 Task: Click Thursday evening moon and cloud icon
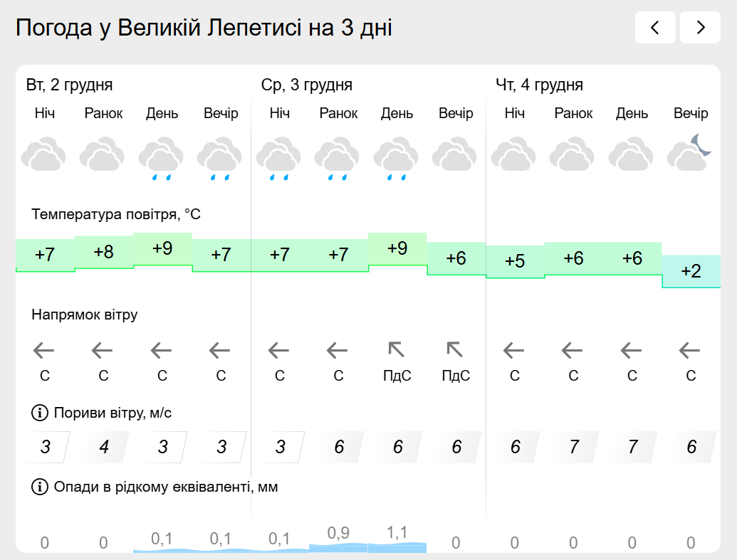point(690,154)
